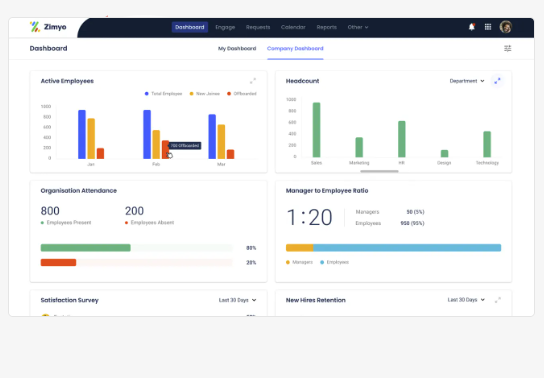Open Satisfaction Survey Last 30 Days dropdown

tap(237, 300)
